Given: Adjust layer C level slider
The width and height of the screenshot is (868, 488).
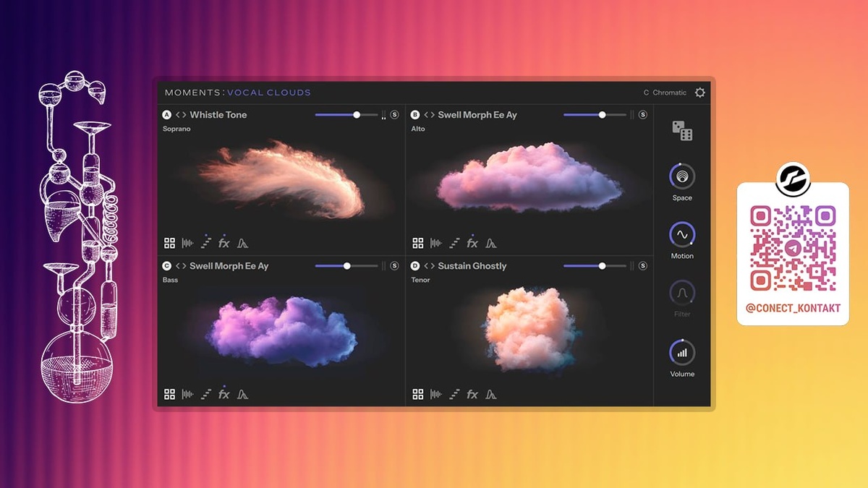Looking at the screenshot, I should 346,266.
